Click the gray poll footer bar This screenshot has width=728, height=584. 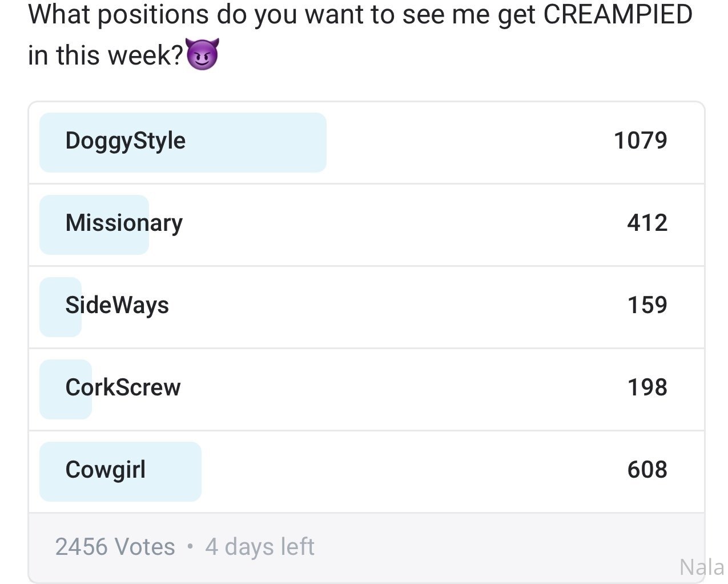tap(366, 547)
